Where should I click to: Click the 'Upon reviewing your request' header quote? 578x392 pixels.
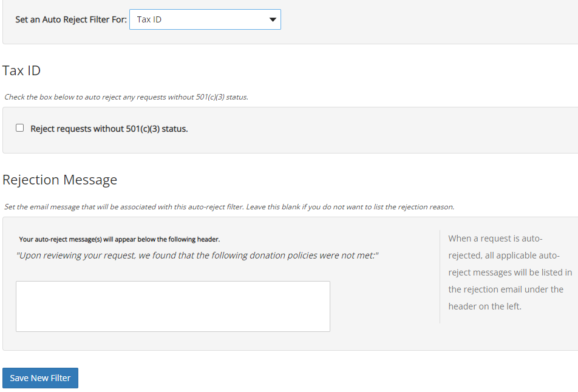[197, 255]
